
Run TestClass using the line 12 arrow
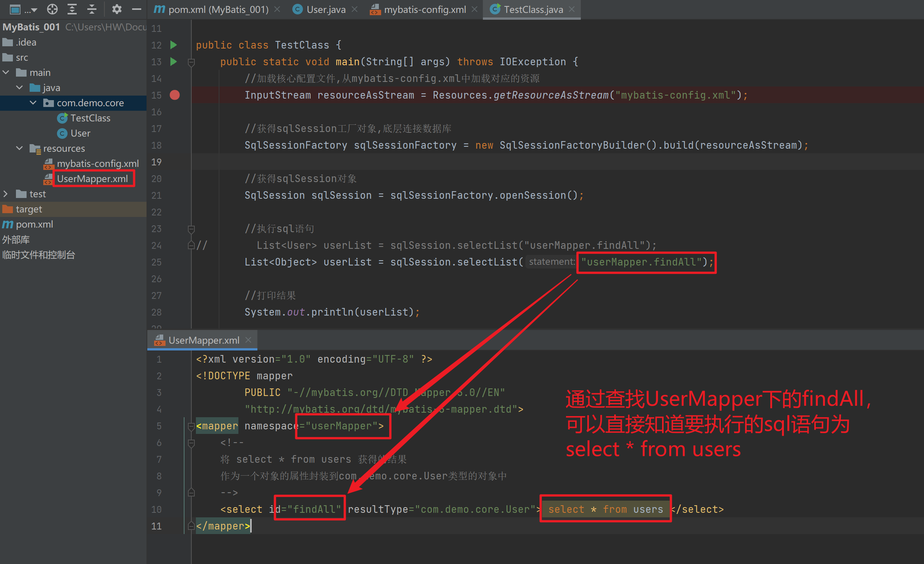click(173, 45)
